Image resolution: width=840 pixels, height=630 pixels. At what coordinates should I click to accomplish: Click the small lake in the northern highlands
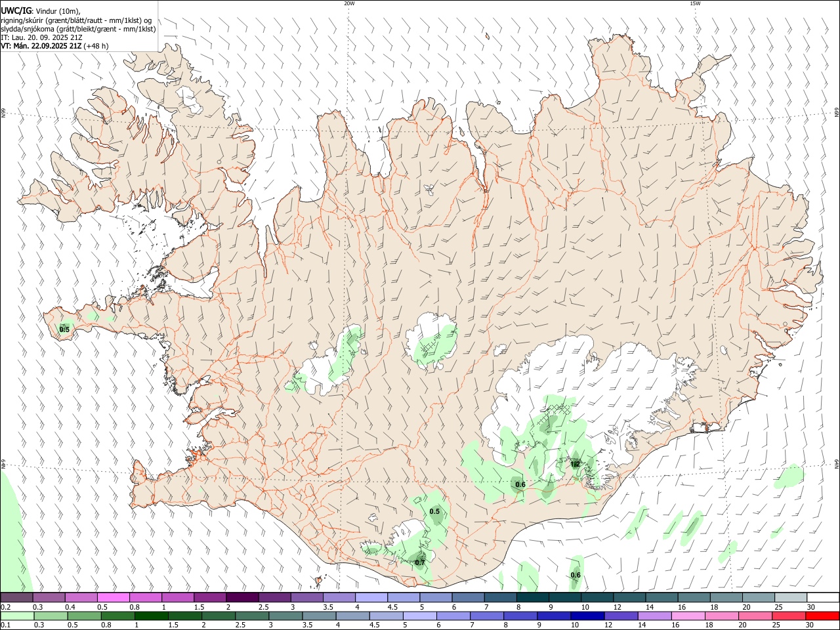point(429,190)
